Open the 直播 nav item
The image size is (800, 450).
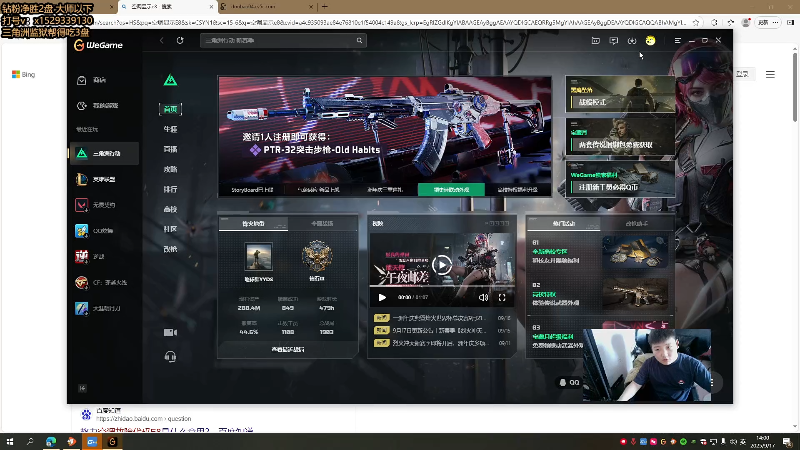tap(170, 149)
